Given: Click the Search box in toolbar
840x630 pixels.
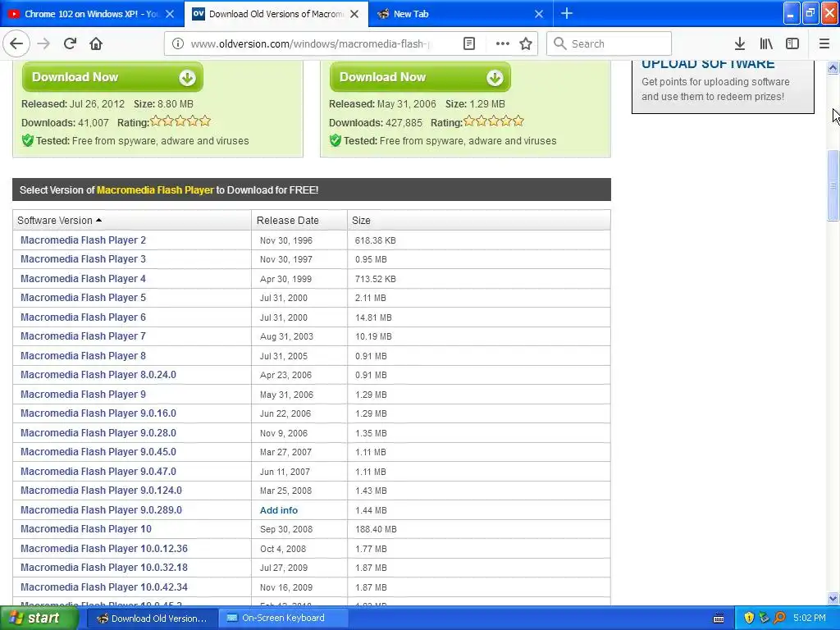Looking at the screenshot, I should click(x=609, y=43).
